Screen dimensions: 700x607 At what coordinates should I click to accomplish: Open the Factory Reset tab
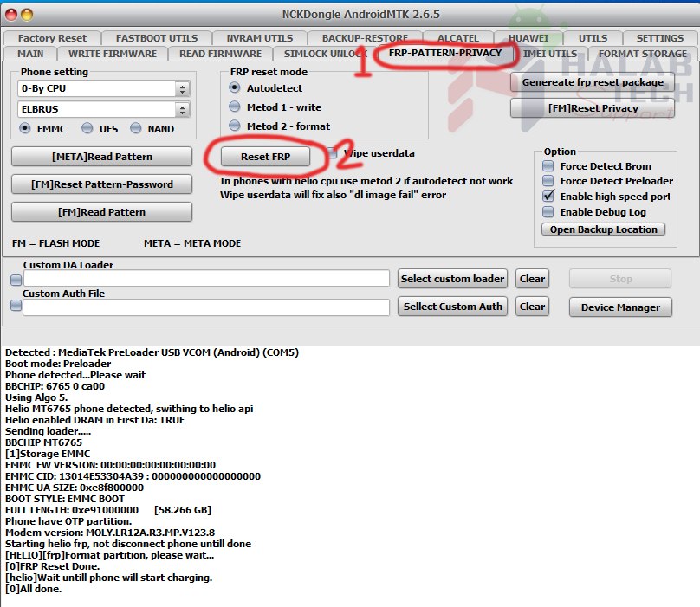pos(52,38)
